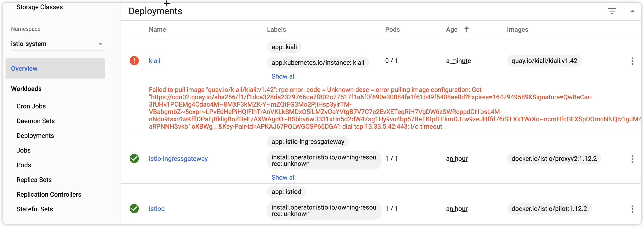644x227 pixels.
Task: Click the green check icon beside istiod
Action: 134,208
